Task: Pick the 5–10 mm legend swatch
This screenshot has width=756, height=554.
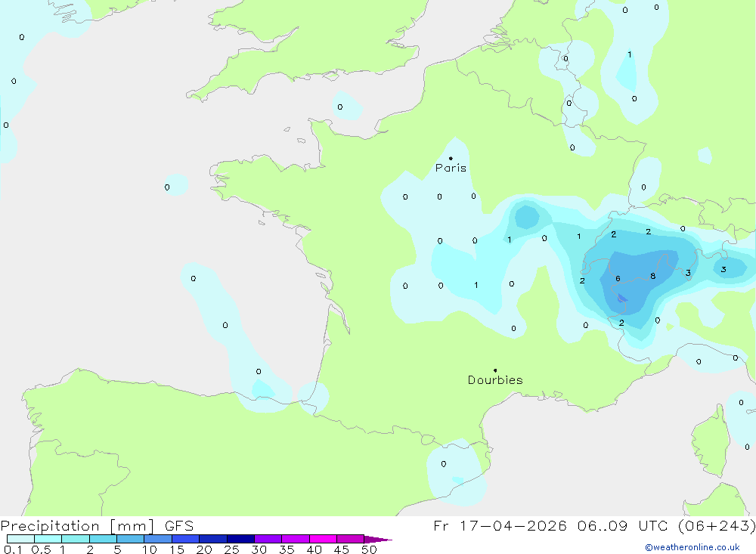Action: tap(130, 539)
